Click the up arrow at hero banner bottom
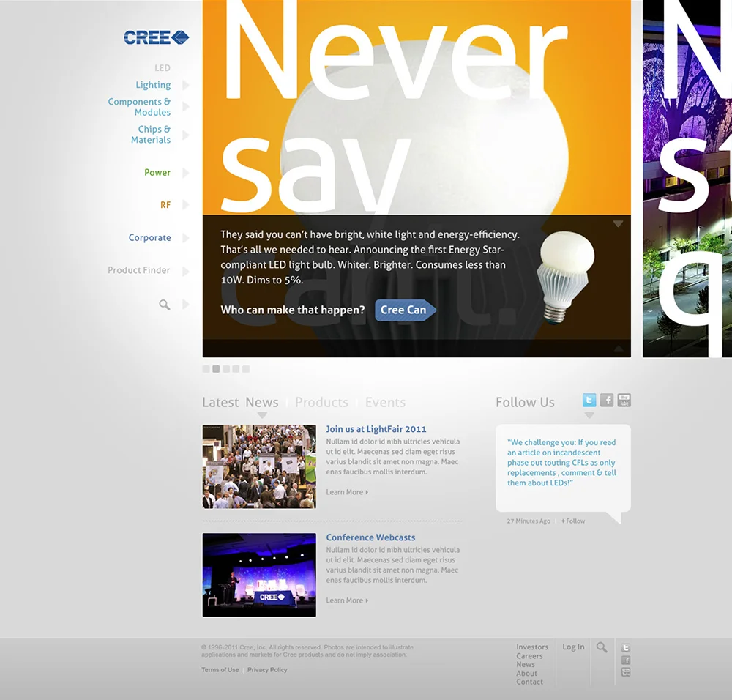Image resolution: width=732 pixels, height=700 pixels. click(618, 349)
